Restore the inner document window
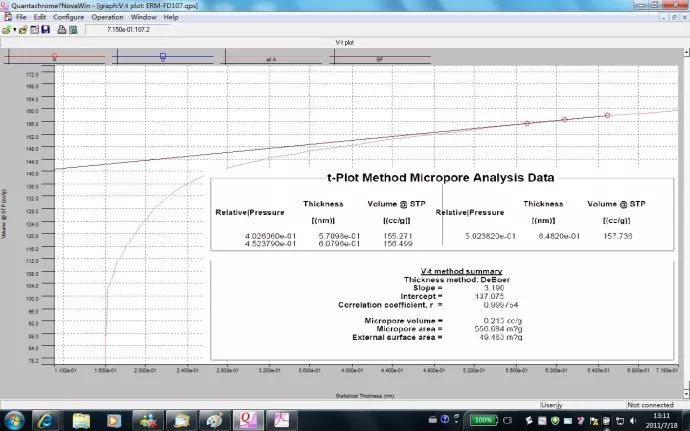 pyautogui.click(x=674, y=17)
